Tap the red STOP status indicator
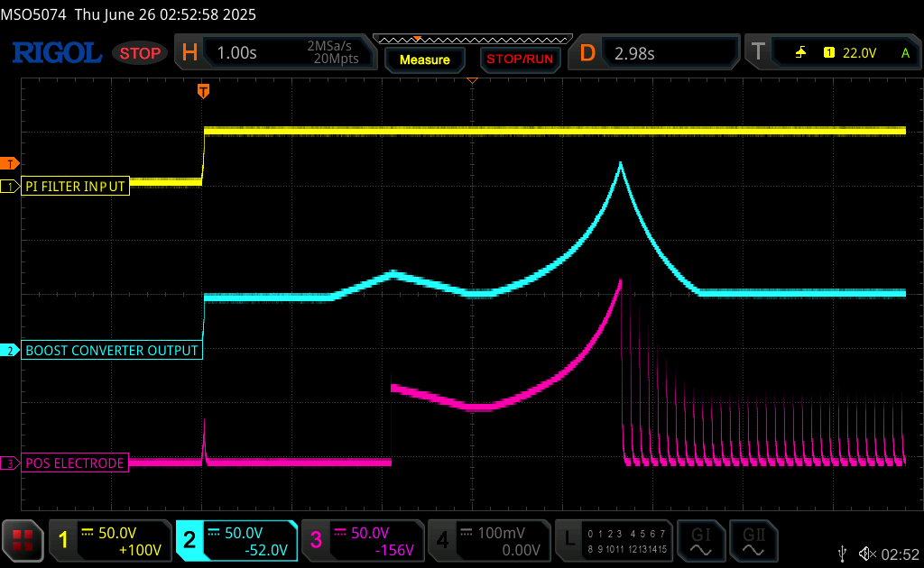The width and height of the screenshot is (924, 568). [140, 53]
